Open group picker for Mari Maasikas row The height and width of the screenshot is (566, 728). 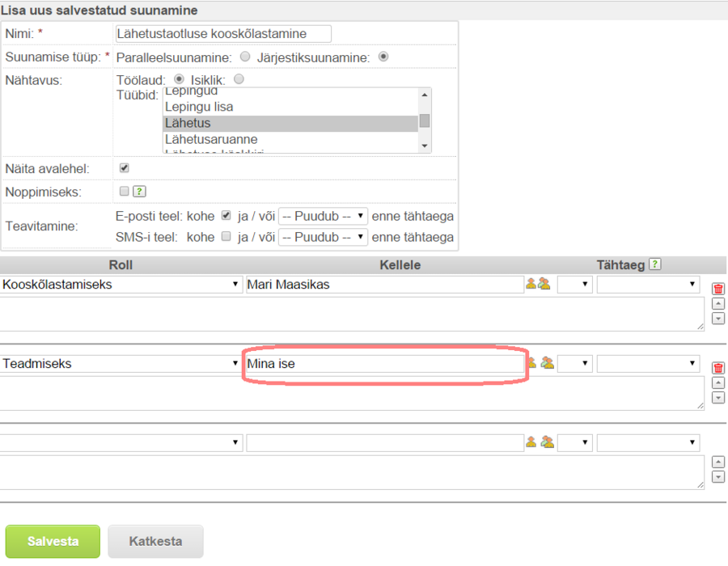tap(544, 284)
